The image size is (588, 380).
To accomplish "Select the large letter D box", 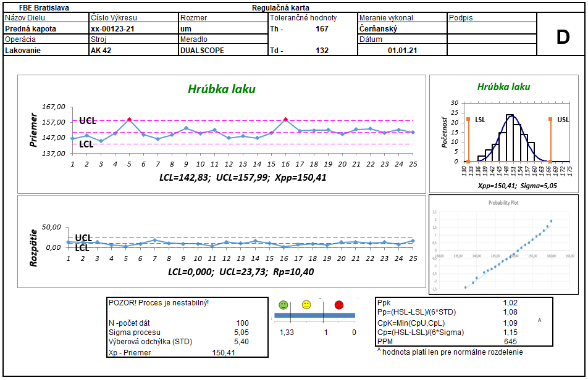I will click(562, 37).
